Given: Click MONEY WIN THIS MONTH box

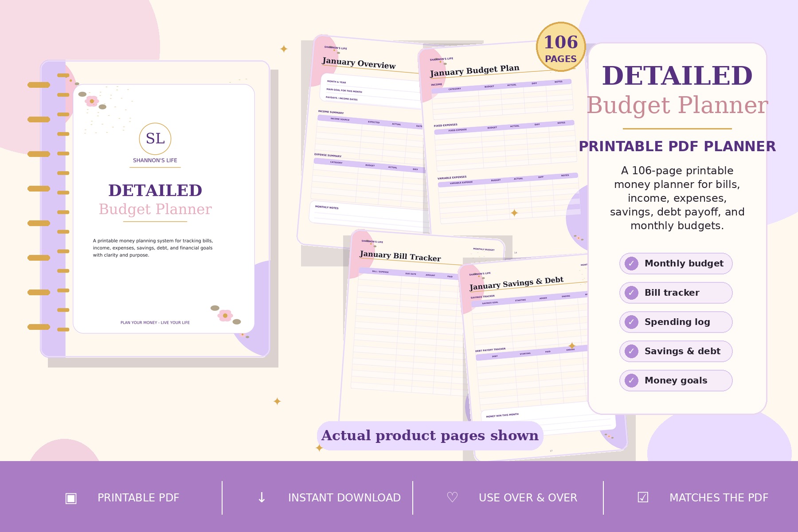Looking at the screenshot, I should click(x=548, y=419).
